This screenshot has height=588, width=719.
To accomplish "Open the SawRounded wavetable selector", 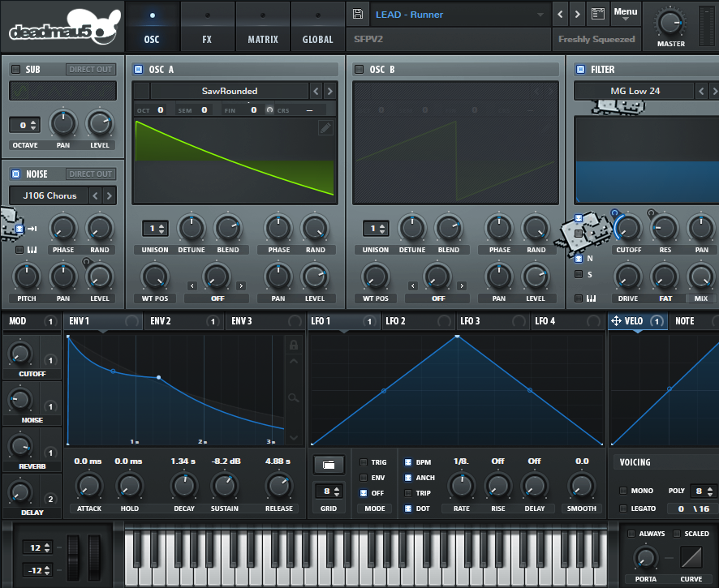I will pyautogui.click(x=230, y=91).
